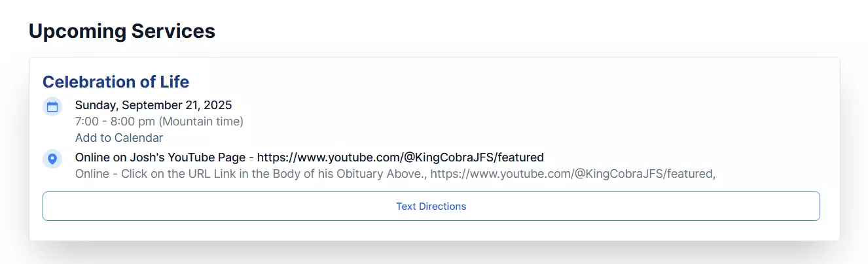
Task: Click the Text Directions button
Action: point(431,206)
